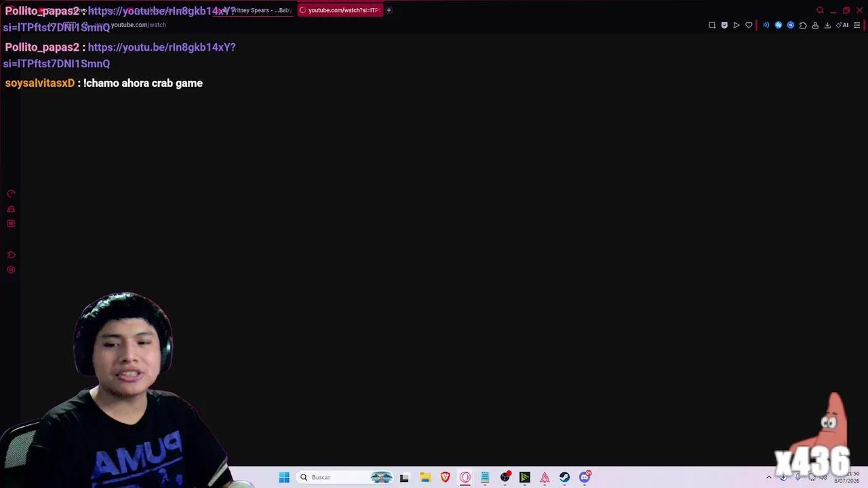This screenshot has width=868, height=488.
Task: Open a new tab with plus button
Action: [x=389, y=10]
